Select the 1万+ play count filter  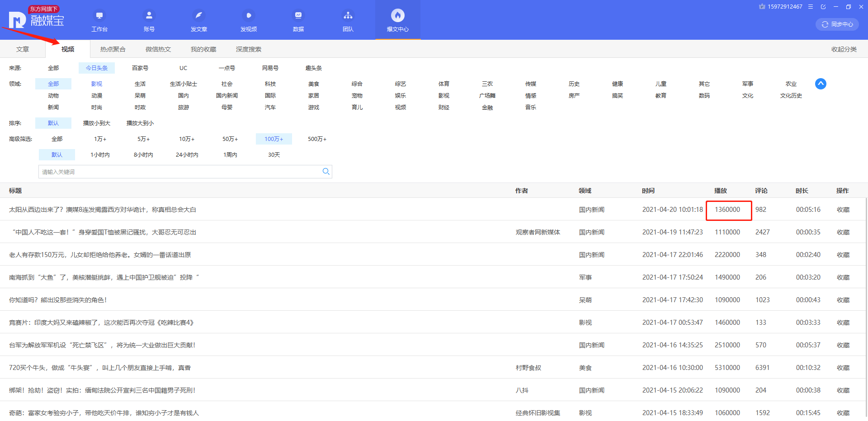tap(100, 139)
